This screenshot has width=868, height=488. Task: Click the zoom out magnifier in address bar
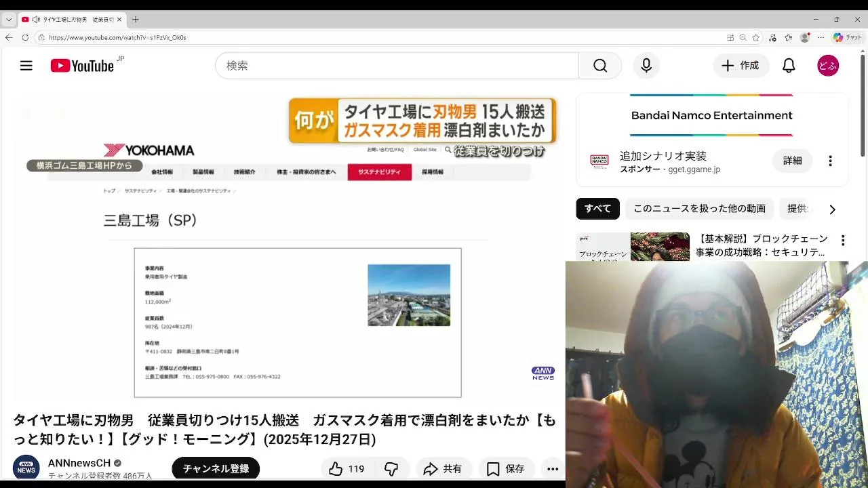point(743,37)
